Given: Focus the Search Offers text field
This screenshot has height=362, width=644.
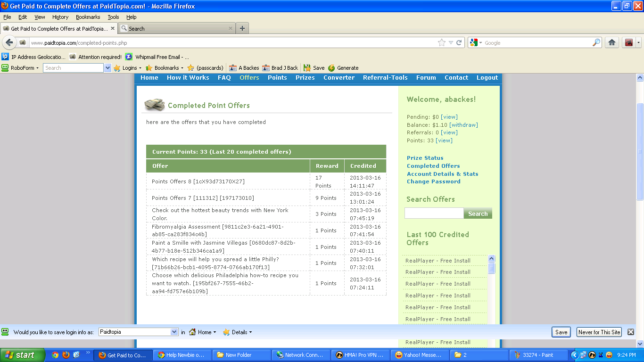Looking at the screenshot, I should (x=434, y=213).
